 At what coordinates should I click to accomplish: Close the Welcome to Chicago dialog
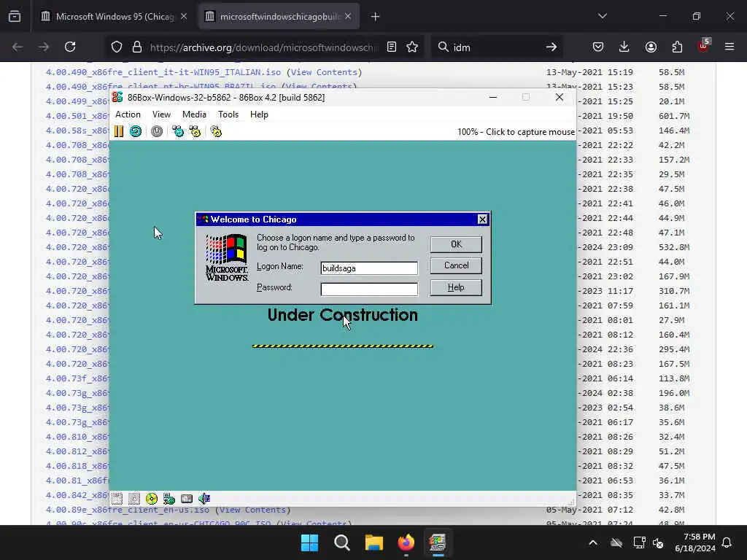482,219
